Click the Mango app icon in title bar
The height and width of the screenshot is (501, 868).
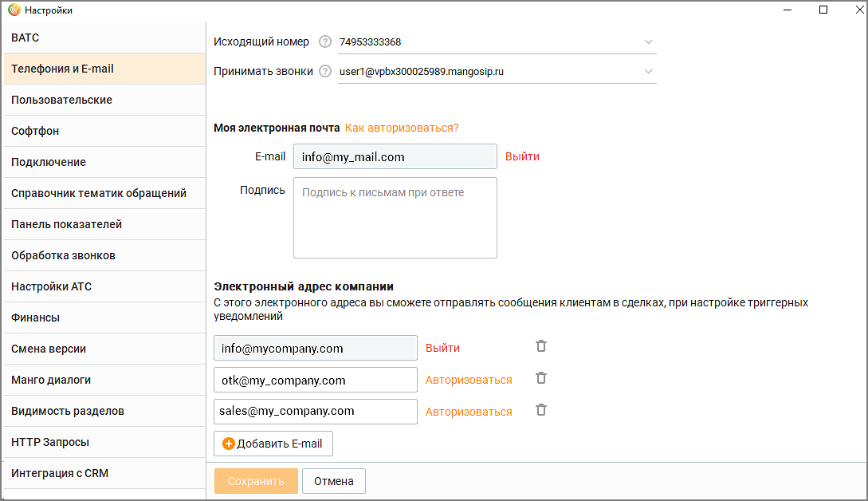pyautogui.click(x=14, y=10)
